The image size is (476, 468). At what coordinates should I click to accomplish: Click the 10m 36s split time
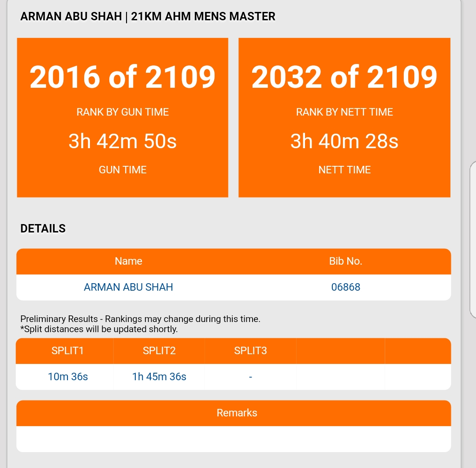point(68,377)
